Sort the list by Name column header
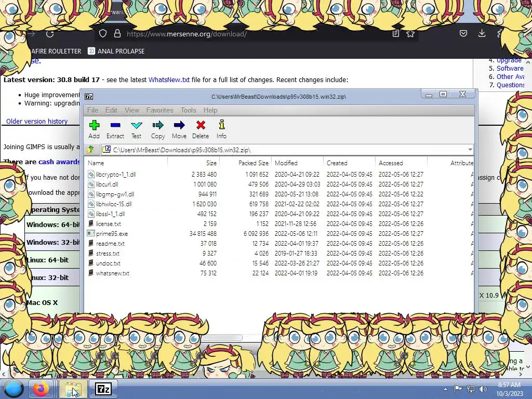The height and width of the screenshot is (399, 532). (126, 163)
